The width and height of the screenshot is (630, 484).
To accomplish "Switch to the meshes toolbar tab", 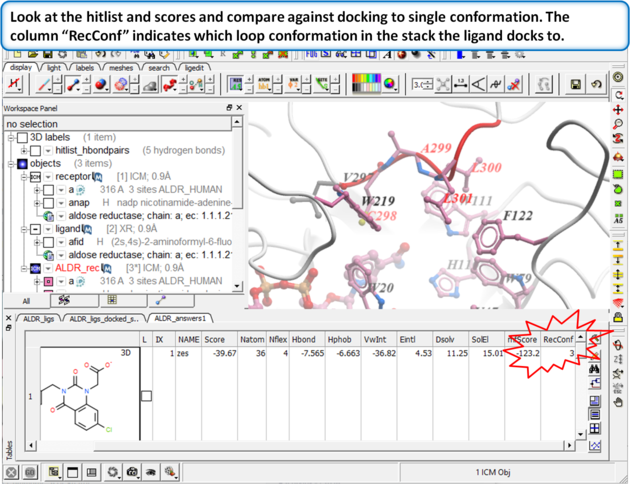I will click(x=120, y=68).
